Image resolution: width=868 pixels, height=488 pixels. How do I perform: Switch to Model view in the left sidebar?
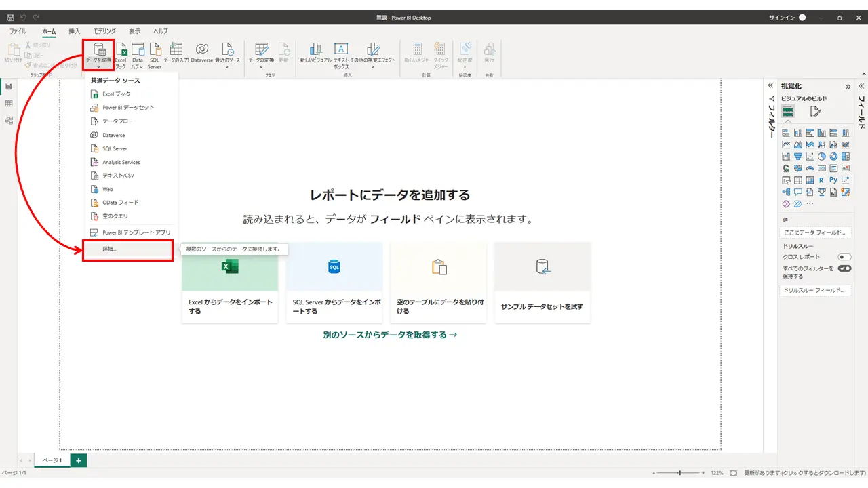[9, 121]
